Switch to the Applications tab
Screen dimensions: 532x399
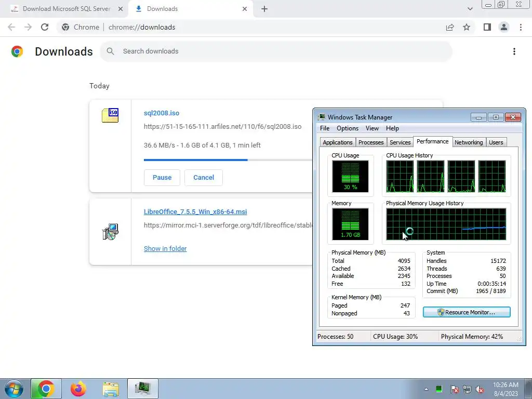pos(338,142)
